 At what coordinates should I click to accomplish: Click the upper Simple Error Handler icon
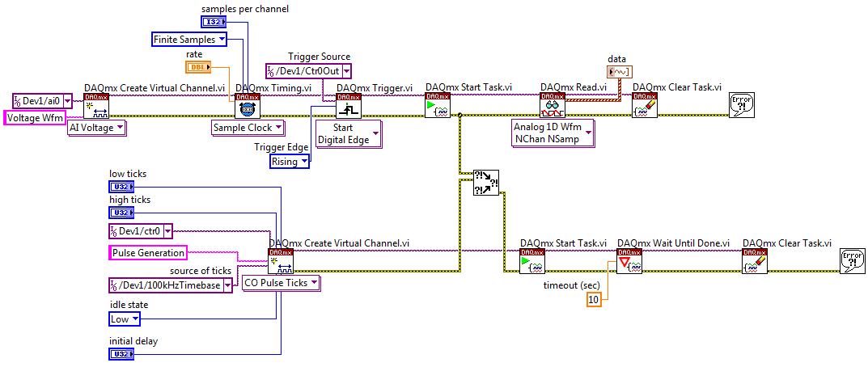coord(742,106)
